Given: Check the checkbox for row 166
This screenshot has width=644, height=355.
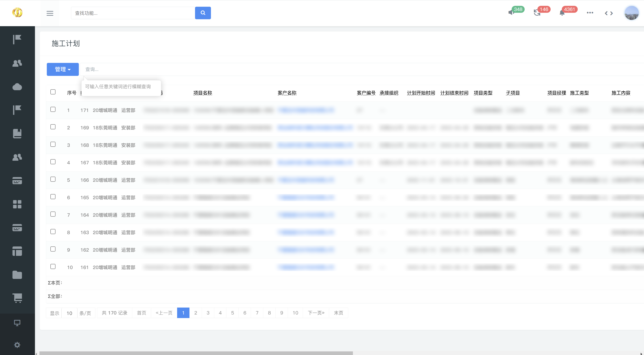Looking at the screenshot, I should pos(53,179).
